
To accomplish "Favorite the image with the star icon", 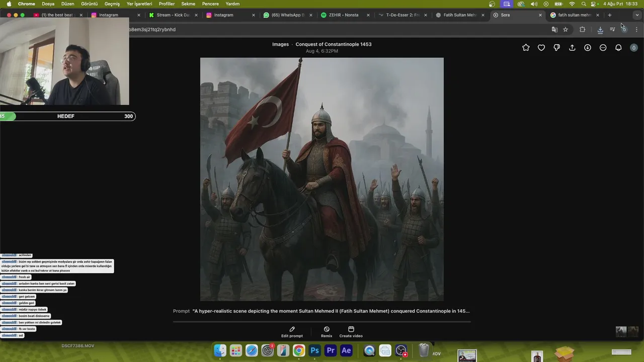I will point(526,48).
